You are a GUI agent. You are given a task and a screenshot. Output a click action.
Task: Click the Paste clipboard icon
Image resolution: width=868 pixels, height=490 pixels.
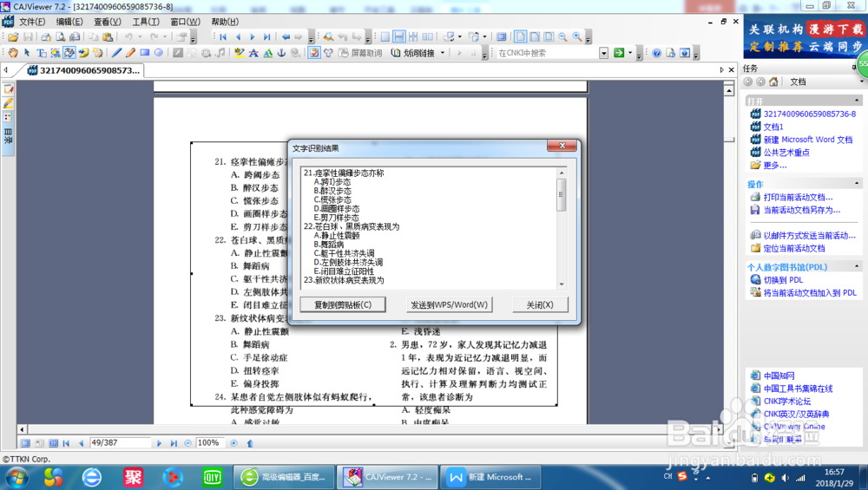point(108,37)
